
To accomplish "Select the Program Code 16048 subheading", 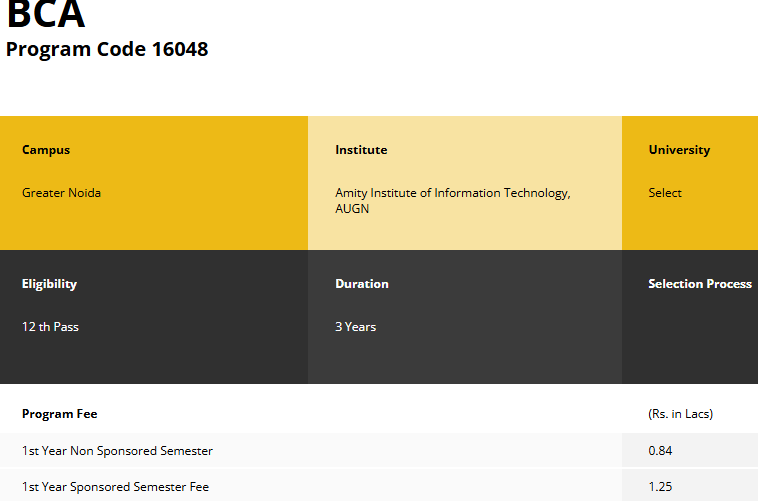I will coord(107,49).
